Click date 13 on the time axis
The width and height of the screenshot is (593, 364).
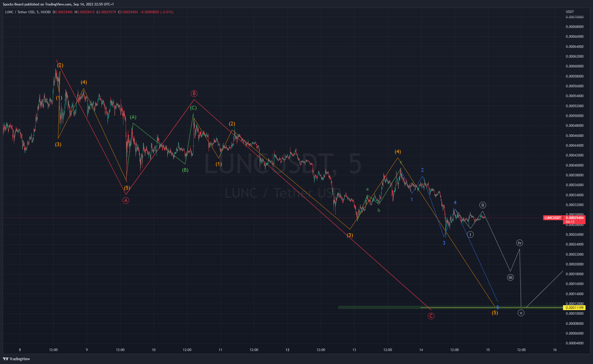(354, 350)
